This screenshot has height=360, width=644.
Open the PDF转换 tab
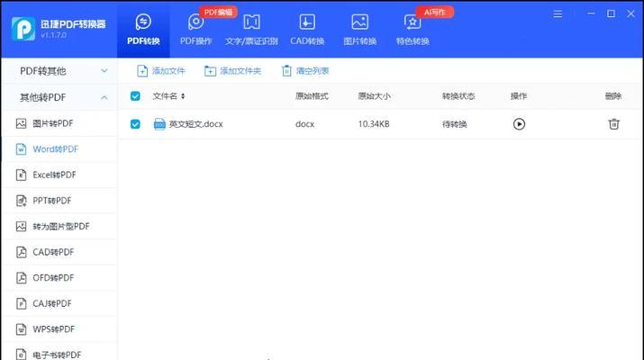tap(143, 30)
